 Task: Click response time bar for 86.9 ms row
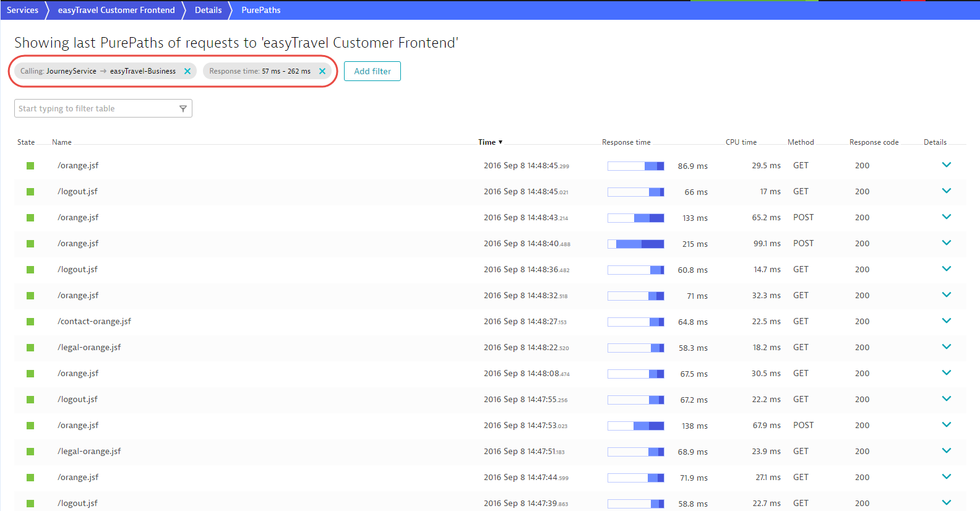pos(636,166)
